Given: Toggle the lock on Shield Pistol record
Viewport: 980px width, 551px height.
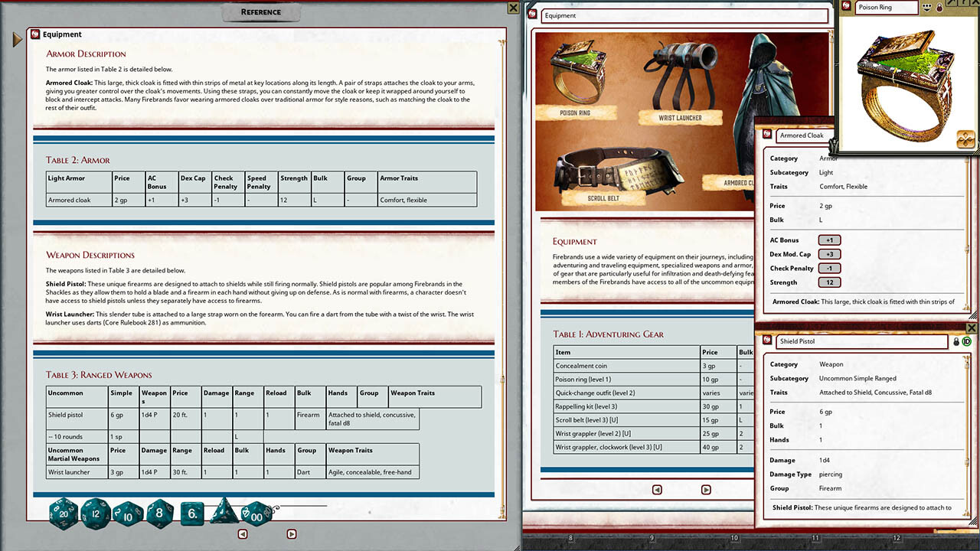Looking at the screenshot, I should point(956,341).
